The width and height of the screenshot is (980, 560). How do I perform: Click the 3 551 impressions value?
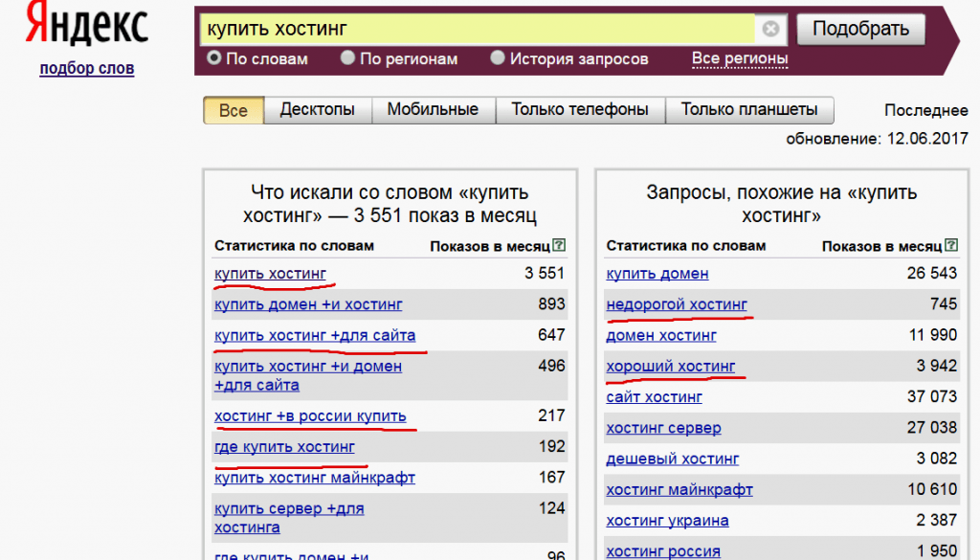coord(545,273)
